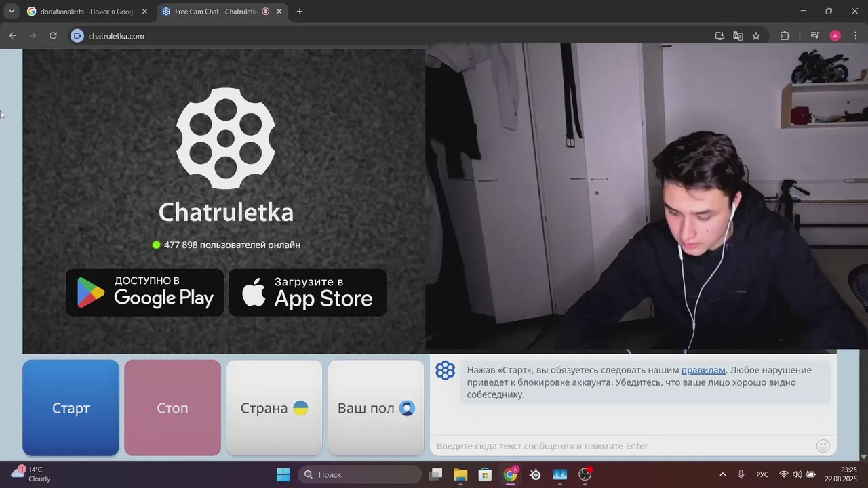This screenshot has width=868, height=488.
Task: Click the Chatruletka revolver logo
Action: [x=226, y=138]
